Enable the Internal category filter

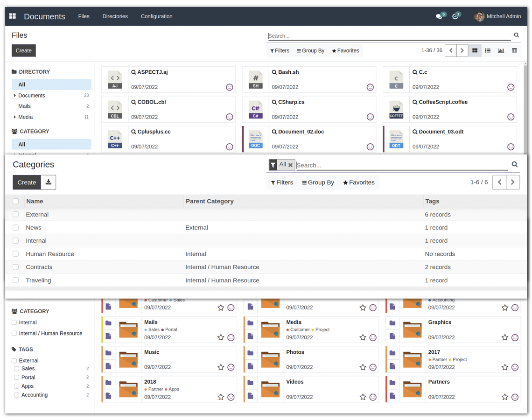15,322
